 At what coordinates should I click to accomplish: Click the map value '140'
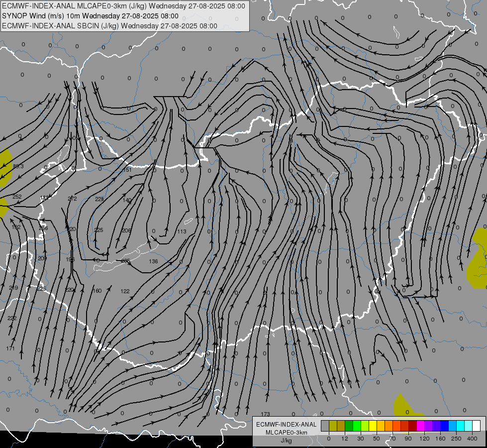tap(127, 200)
